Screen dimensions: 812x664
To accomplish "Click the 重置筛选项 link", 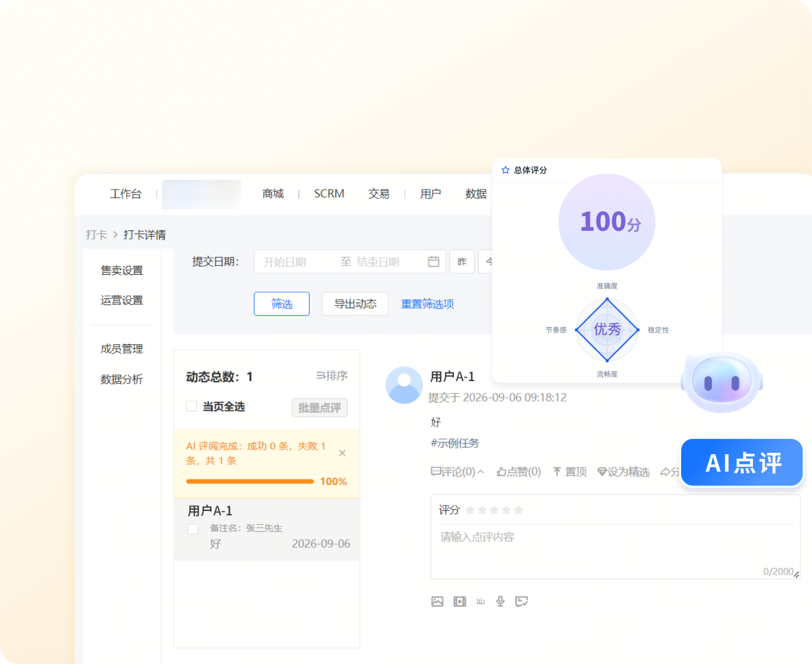I will click(428, 304).
